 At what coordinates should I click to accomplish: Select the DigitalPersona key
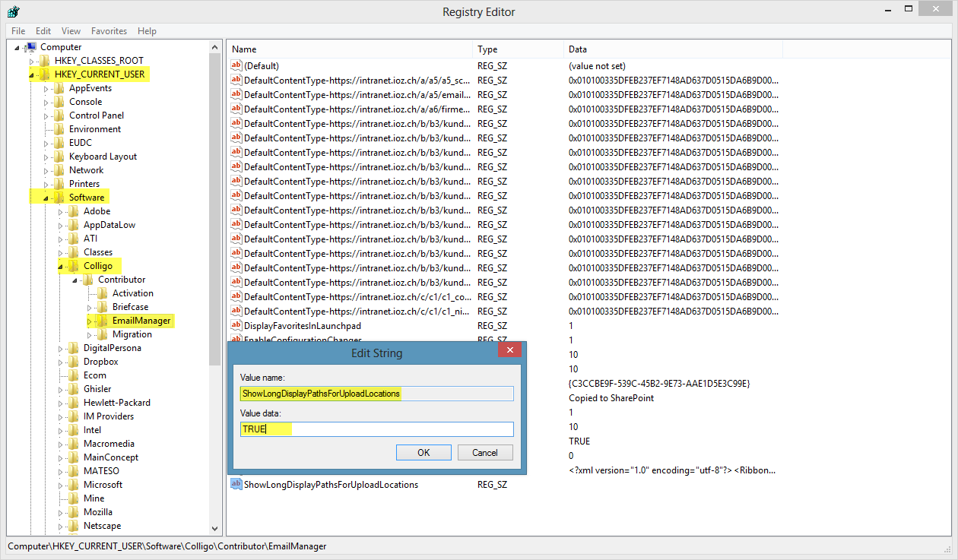113,348
